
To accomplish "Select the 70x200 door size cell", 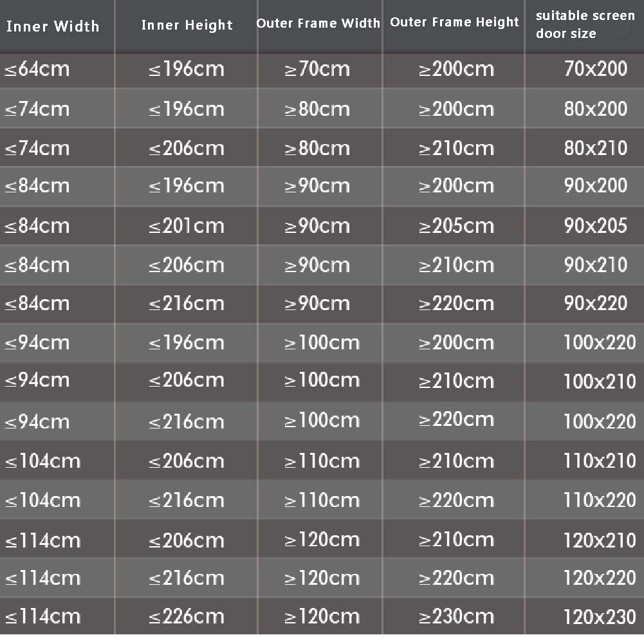I will point(595,69).
